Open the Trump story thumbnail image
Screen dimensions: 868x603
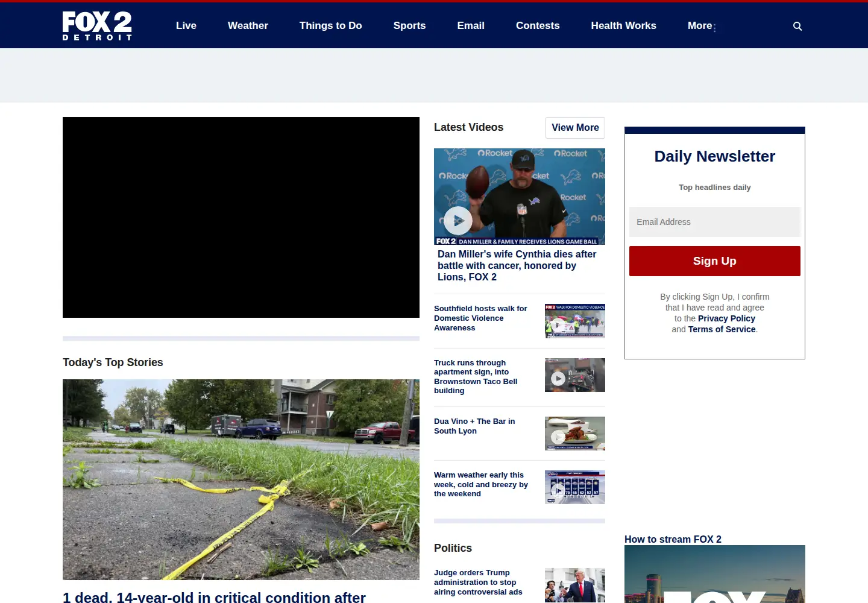[x=575, y=586]
